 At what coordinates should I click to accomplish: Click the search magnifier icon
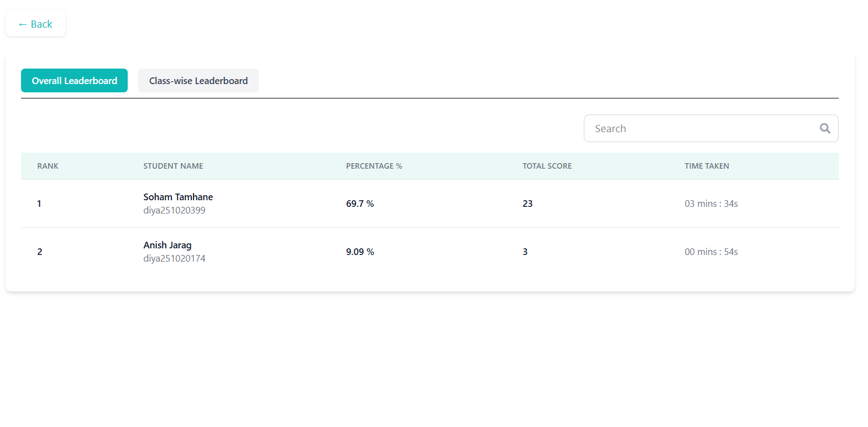coord(825,128)
